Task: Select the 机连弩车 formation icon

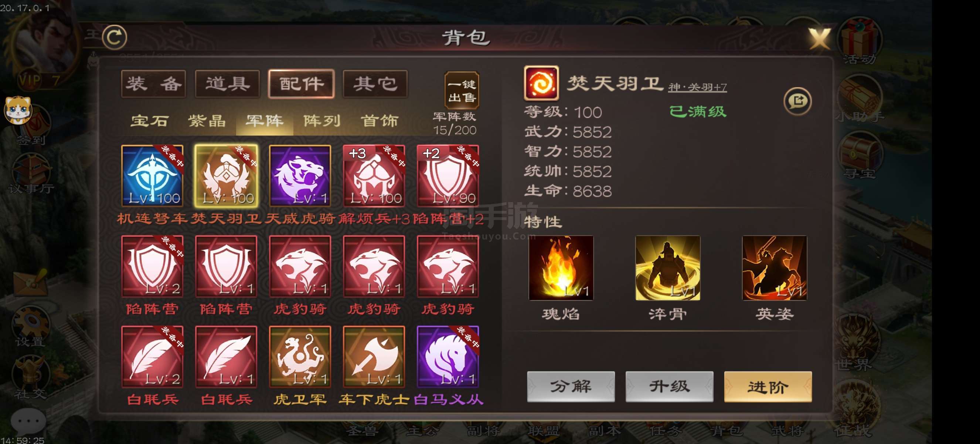Action: click(x=152, y=175)
